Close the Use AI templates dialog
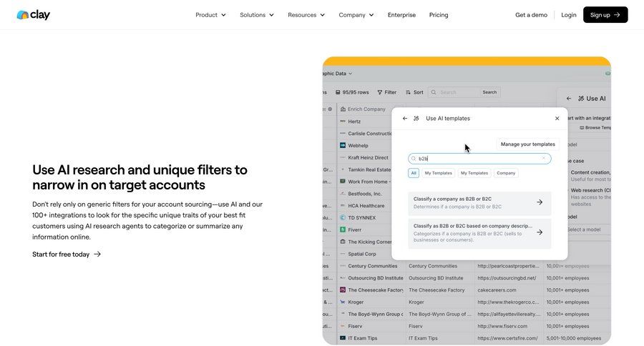644x346 pixels. point(557,118)
